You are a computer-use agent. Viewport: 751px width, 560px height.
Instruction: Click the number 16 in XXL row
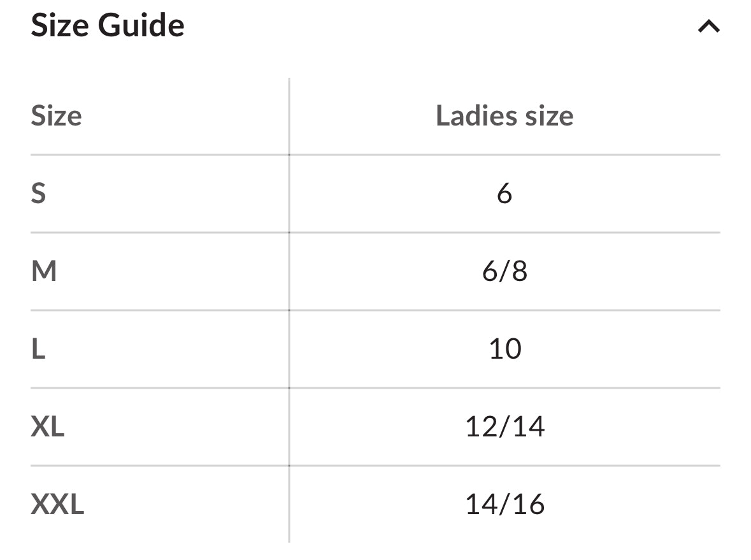[x=529, y=504]
